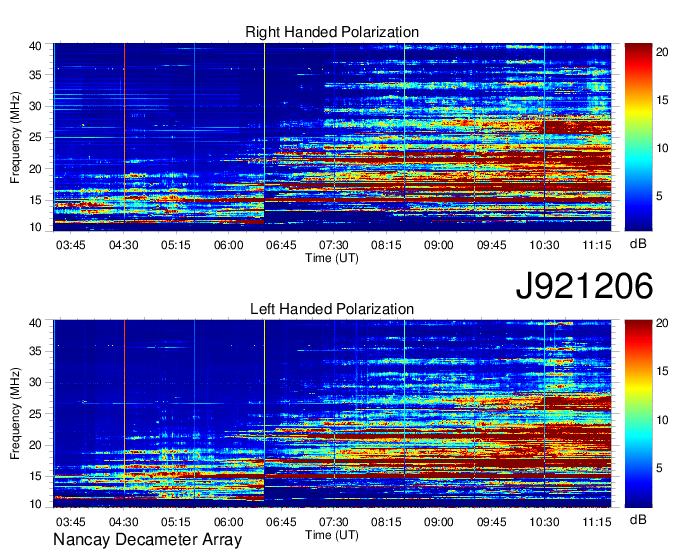Click the 10 dB label on top colorbar
This screenshot has height=552, width=680.
(662, 148)
